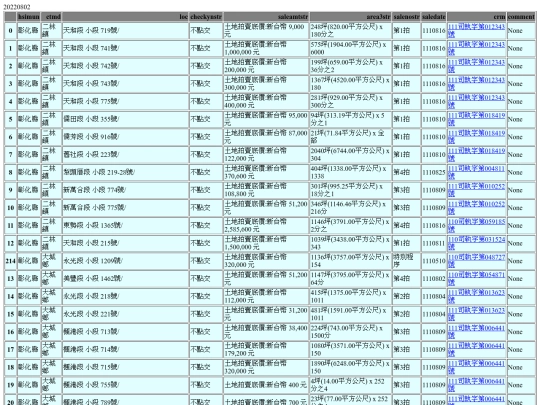This screenshot has height=405, width=540.
Task: Click the saleamtstr column header
Action: pos(266,17)
